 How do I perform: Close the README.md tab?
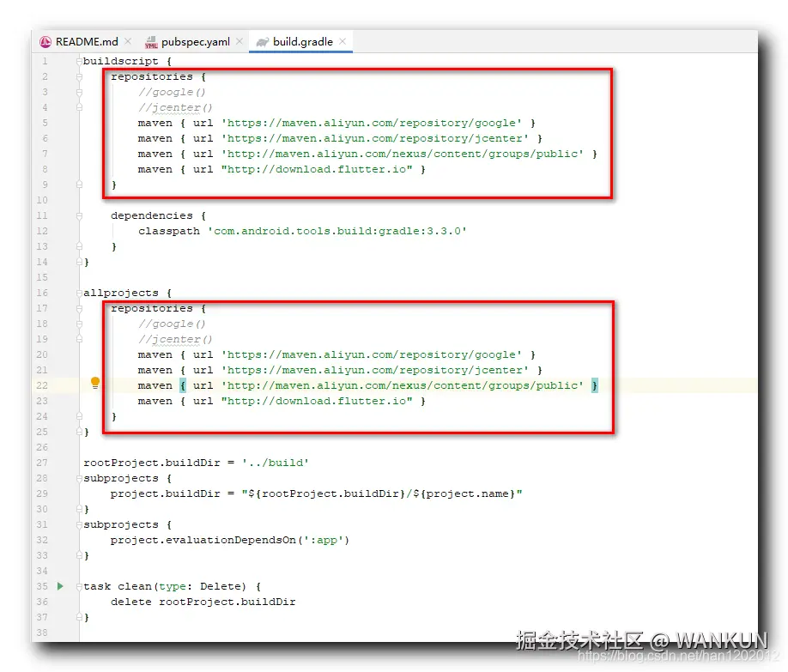pyautogui.click(x=128, y=41)
